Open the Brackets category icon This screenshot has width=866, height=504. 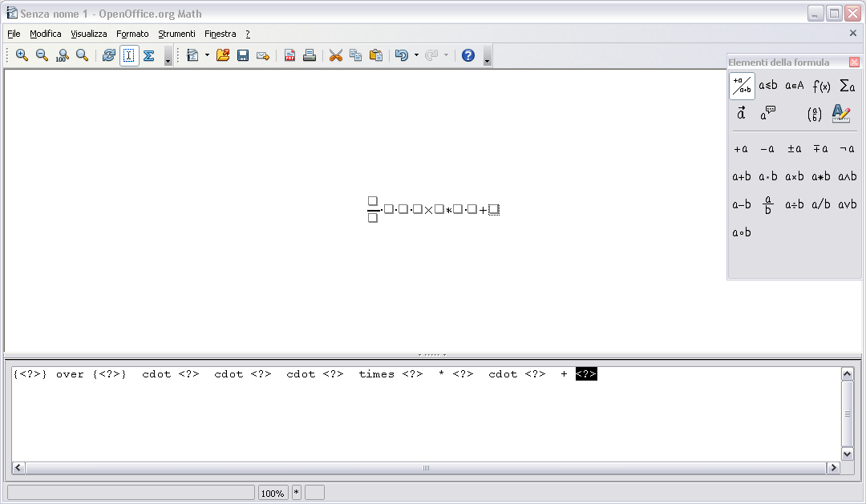click(x=815, y=114)
